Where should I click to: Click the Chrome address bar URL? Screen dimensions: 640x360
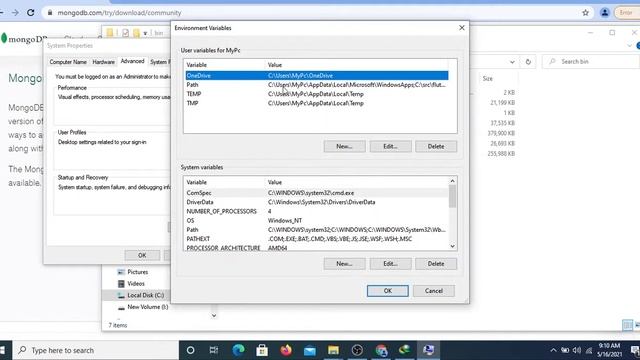119,13
